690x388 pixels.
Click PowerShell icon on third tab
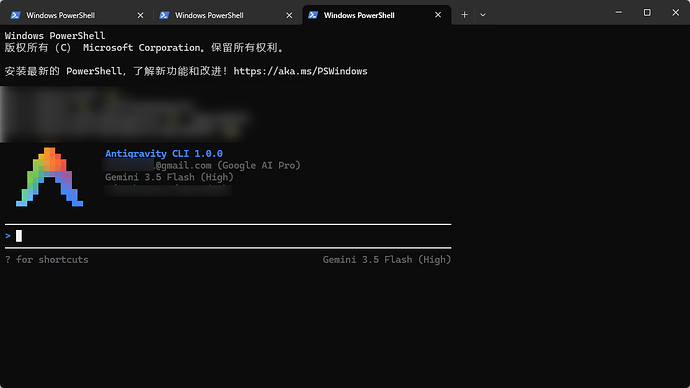click(x=313, y=15)
